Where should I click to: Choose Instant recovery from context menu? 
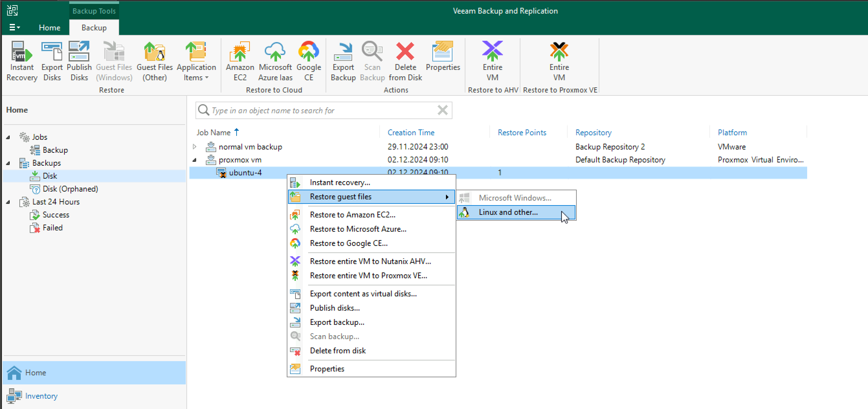[371, 182]
